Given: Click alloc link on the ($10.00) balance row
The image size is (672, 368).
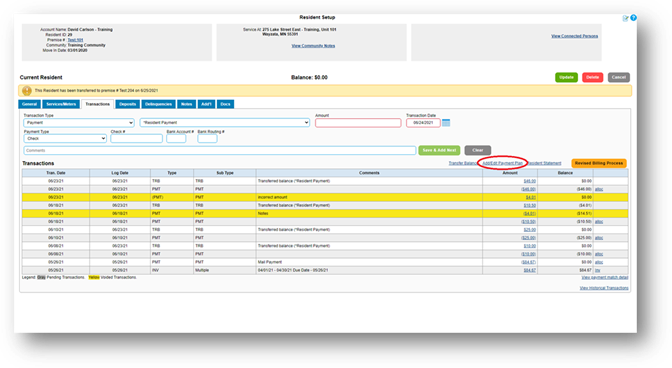Looking at the screenshot, I should click(599, 254).
